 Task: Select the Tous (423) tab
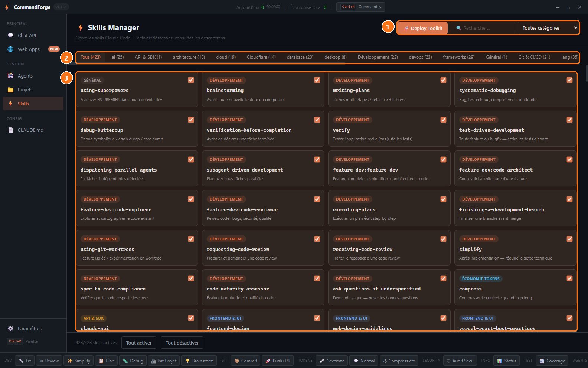tap(91, 57)
